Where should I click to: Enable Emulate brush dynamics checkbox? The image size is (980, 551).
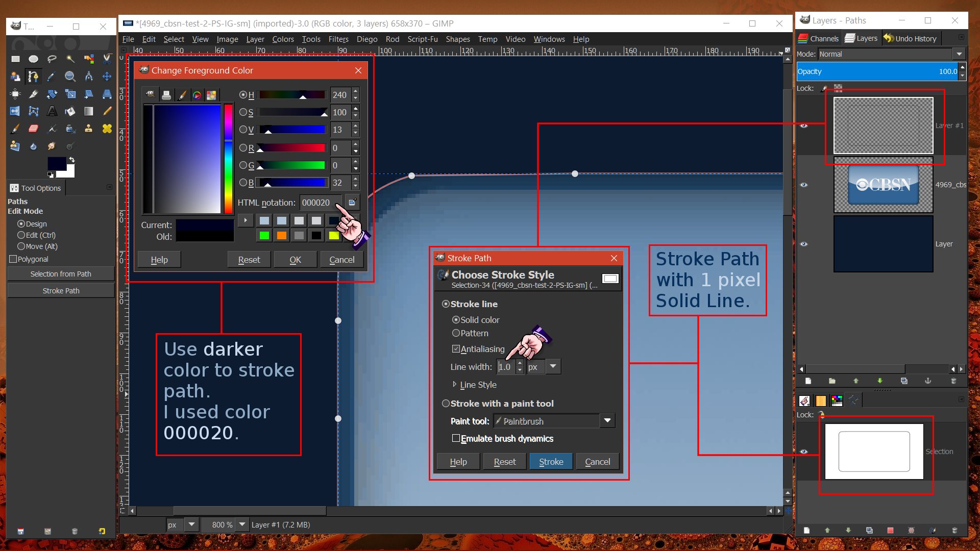pyautogui.click(x=456, y=438)
